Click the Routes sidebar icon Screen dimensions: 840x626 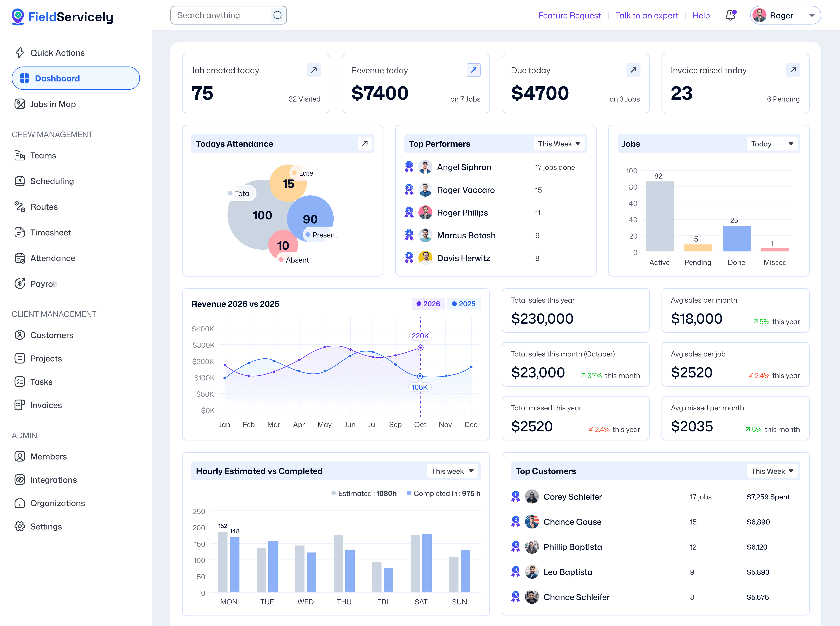point(20,207)
